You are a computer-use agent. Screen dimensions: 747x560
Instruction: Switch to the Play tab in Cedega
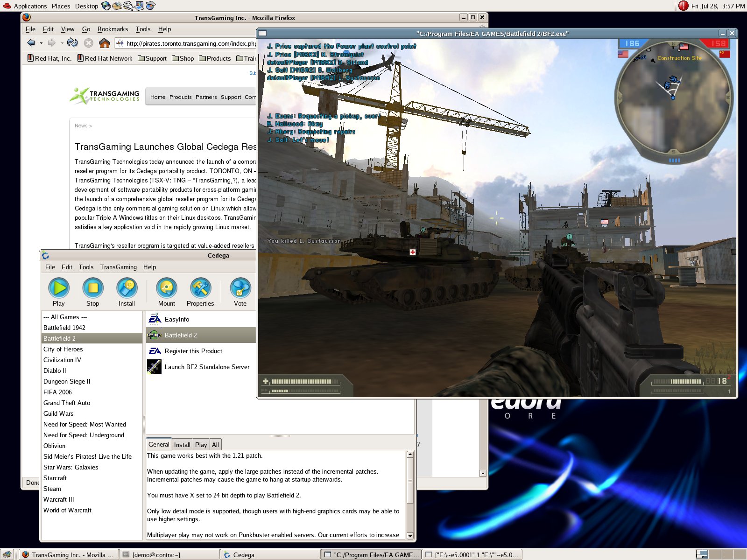point(201,445)
